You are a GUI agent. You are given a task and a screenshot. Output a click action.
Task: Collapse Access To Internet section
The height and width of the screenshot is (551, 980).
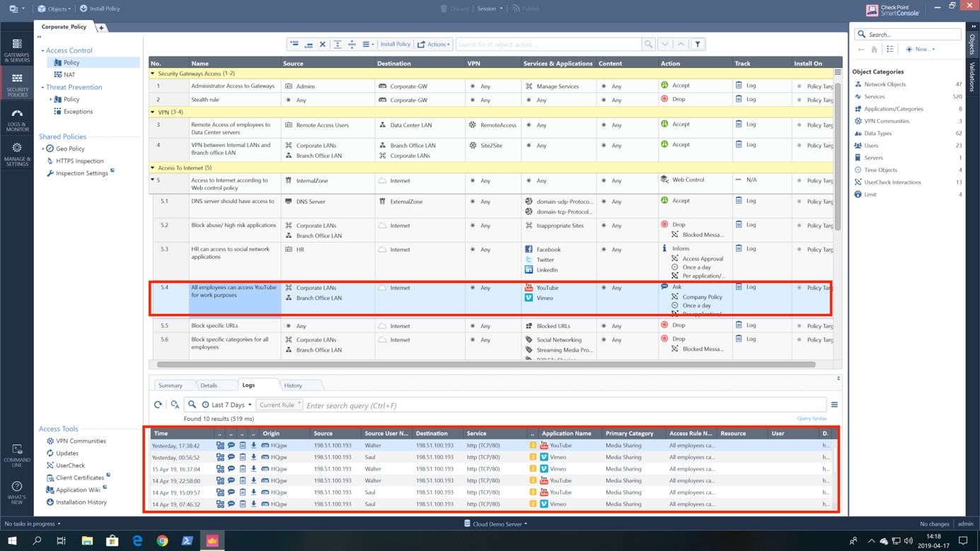point(153,168)
